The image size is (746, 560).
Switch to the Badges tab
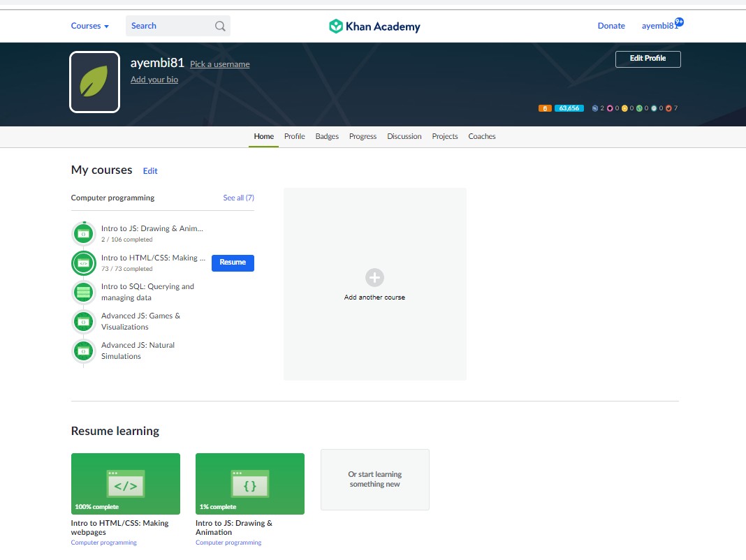[327, 136]
